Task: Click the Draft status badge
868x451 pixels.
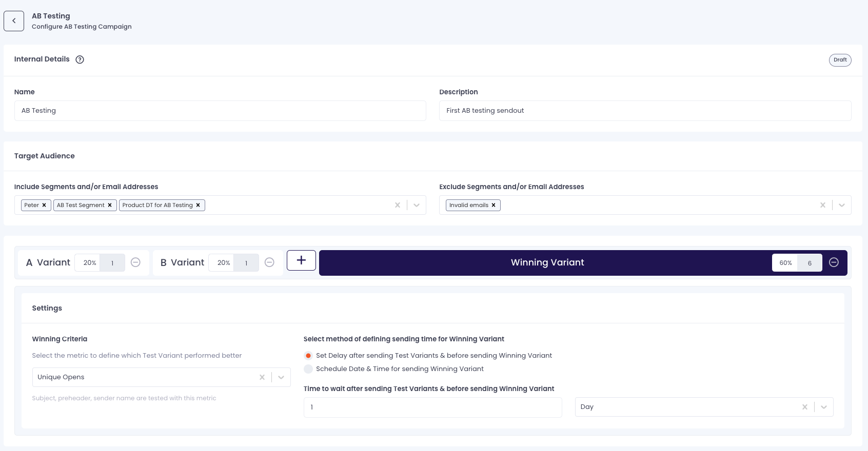Action: pos(840,60)
